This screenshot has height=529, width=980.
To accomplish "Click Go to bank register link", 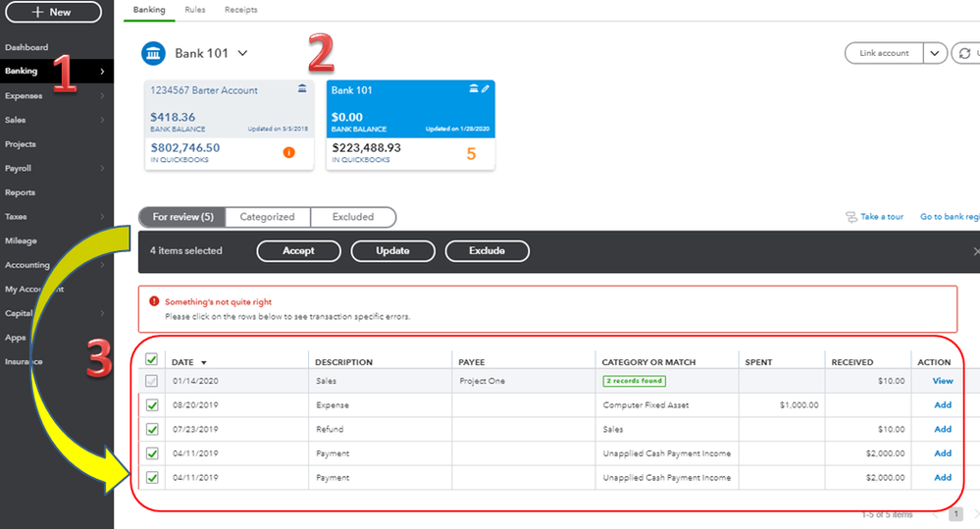I will point(950,217).
